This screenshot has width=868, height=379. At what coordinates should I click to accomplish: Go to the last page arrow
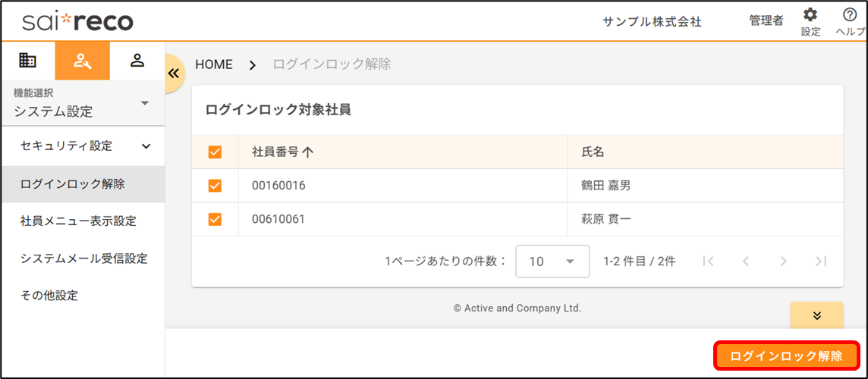tap(820, 262)
